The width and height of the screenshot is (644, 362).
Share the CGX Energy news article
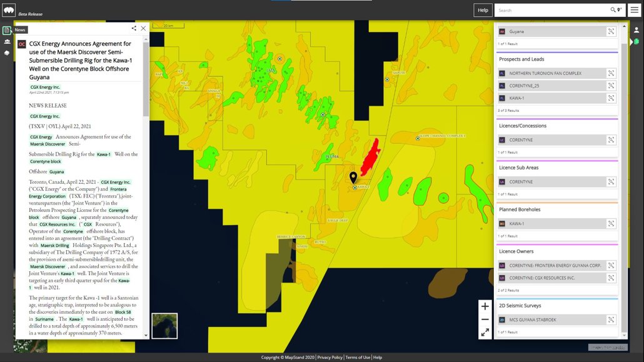point(134,28)
